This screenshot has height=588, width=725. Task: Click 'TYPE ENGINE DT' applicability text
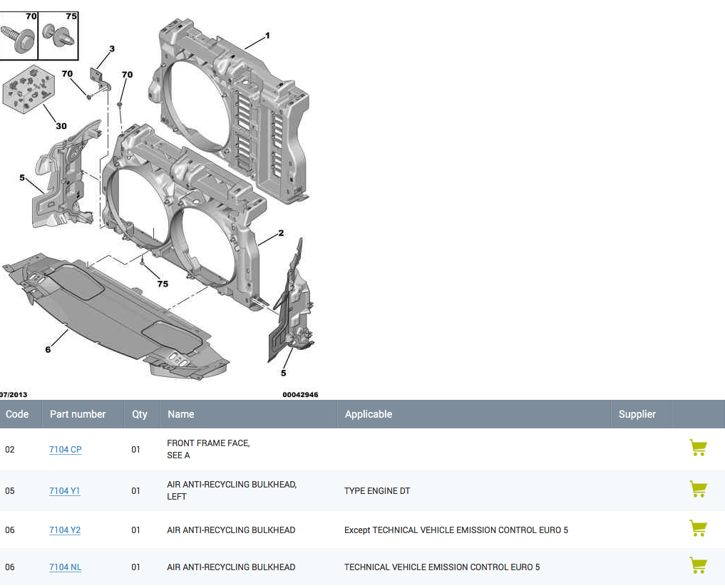tap(377, 491)
